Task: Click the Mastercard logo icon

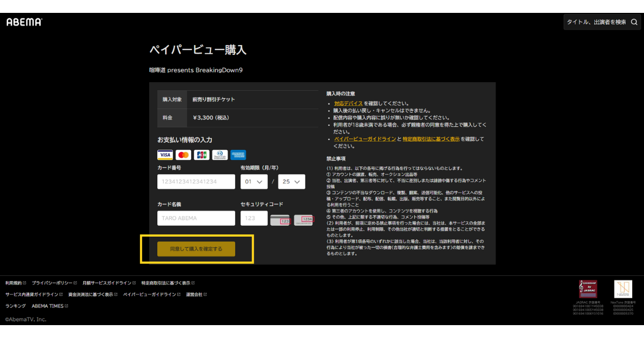Action: pos(183,155)
